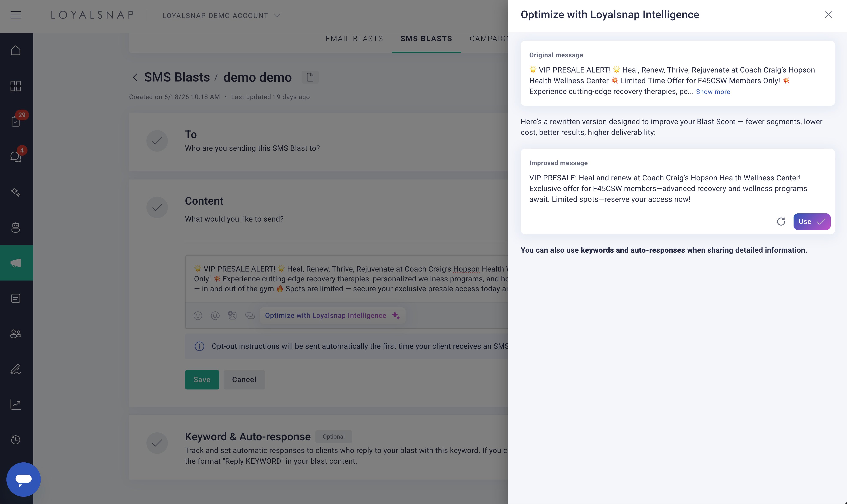
Task: Open the history clock sidebar icon
Action: pos(16,439)
